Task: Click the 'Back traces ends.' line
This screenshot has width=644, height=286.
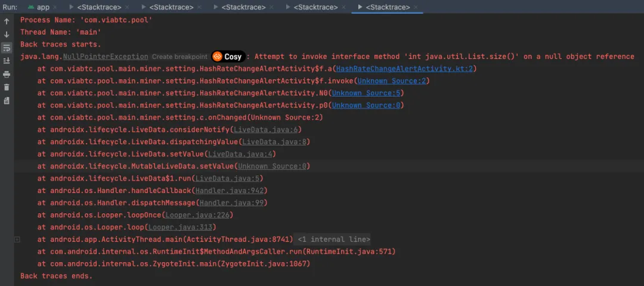Action: 56,276
